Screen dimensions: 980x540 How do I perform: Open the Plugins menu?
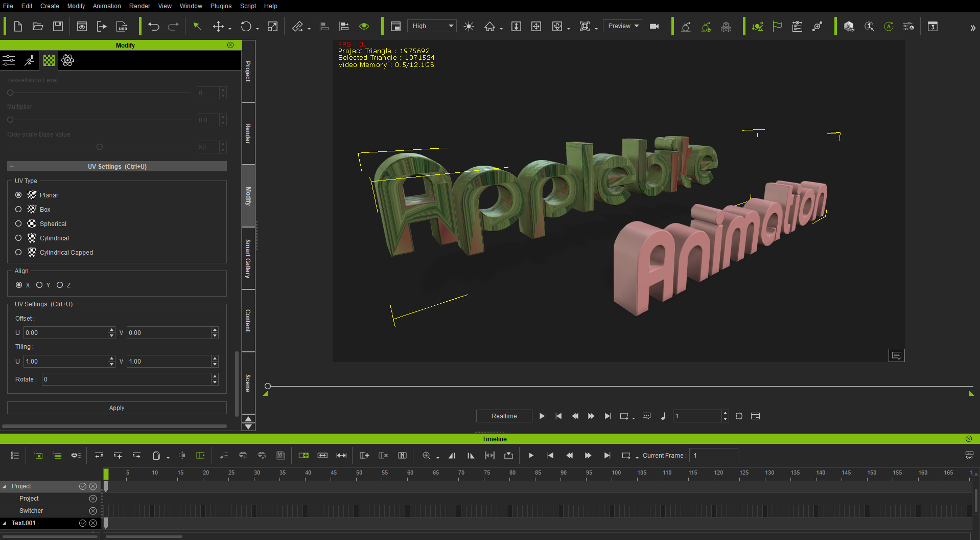coord(221,6)
